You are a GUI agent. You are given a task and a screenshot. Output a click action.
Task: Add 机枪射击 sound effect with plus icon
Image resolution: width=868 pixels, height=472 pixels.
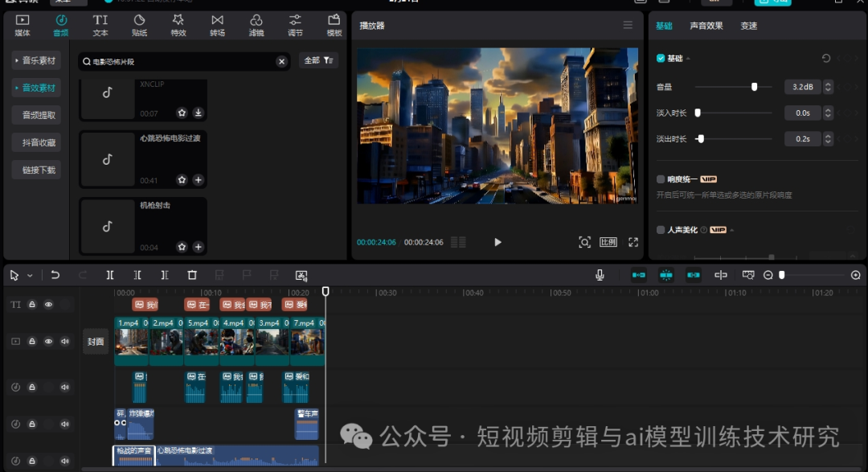tap(198, 247)
